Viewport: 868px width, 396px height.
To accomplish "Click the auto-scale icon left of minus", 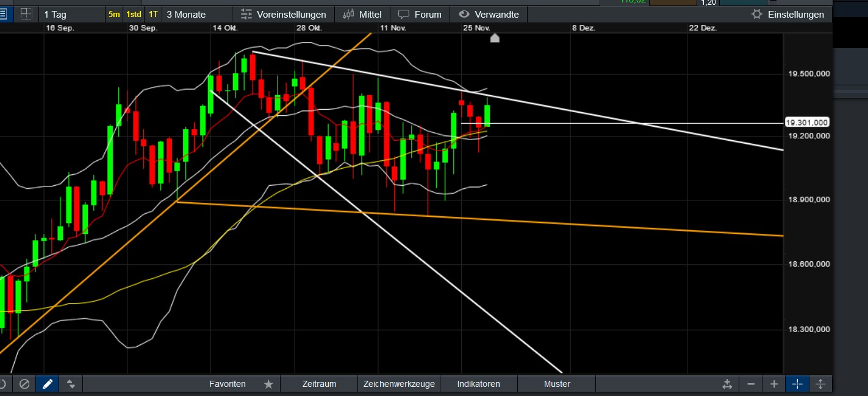I will 727,384.
